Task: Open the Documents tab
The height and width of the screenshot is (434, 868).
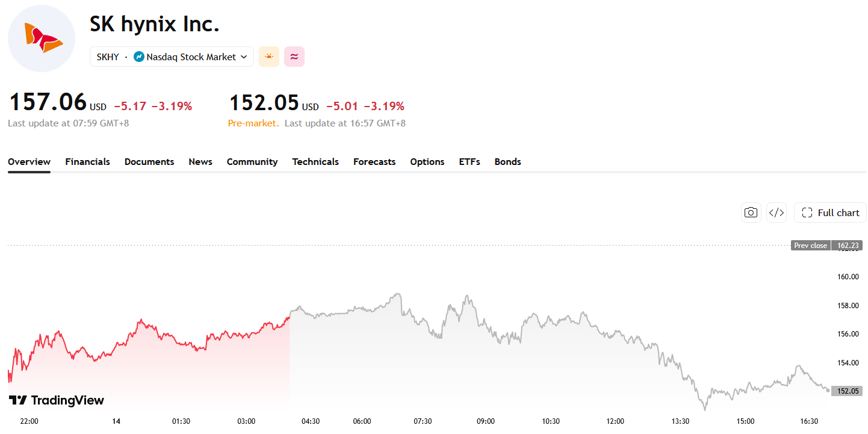Action: (x=149, y=161)
